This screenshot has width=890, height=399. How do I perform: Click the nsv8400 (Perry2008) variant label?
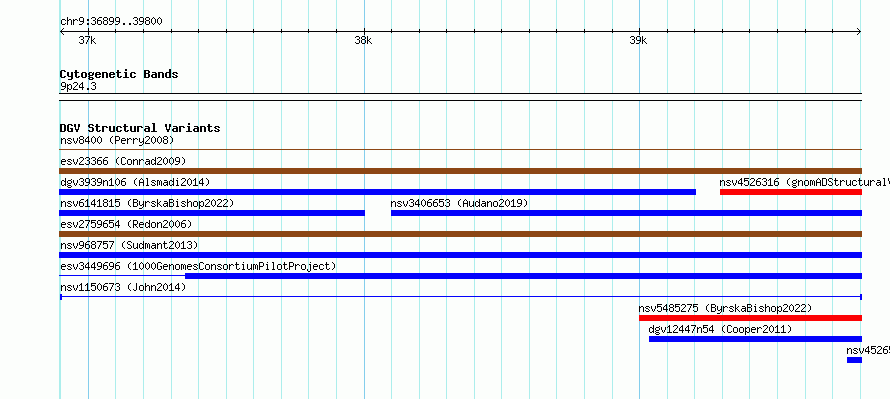[x=116, y=140]
